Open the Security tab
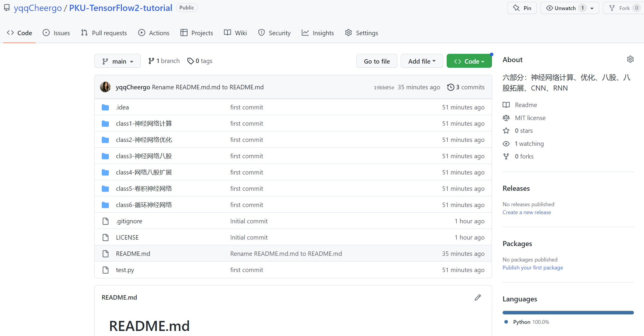 coord(275,33)
